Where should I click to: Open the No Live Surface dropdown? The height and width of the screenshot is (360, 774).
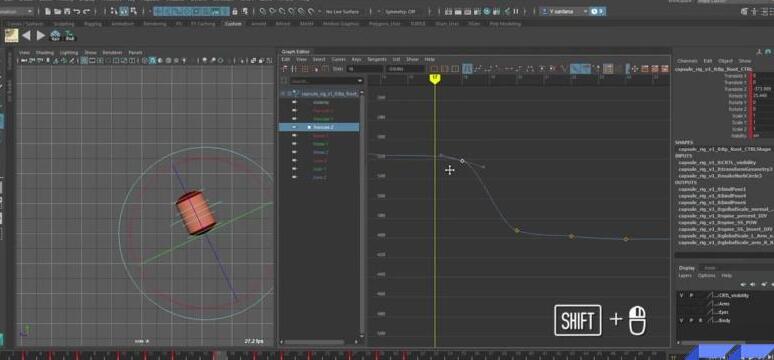(x=342, y=11)
